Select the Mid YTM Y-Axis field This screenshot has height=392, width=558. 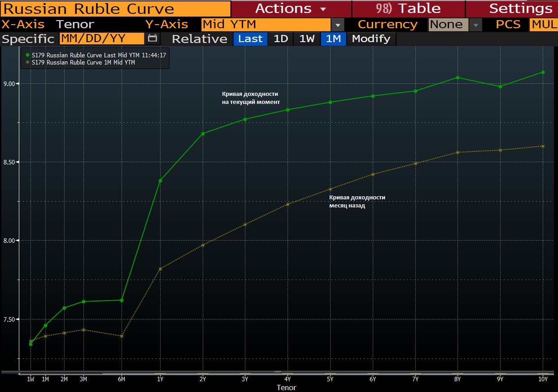click(x=266, y=25)
